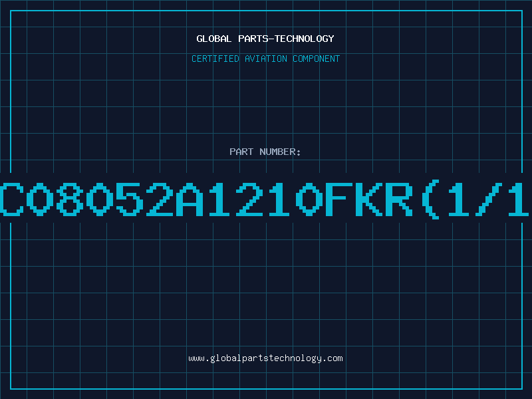Open the www.globalpartstechnology.com link

point(265,358)
